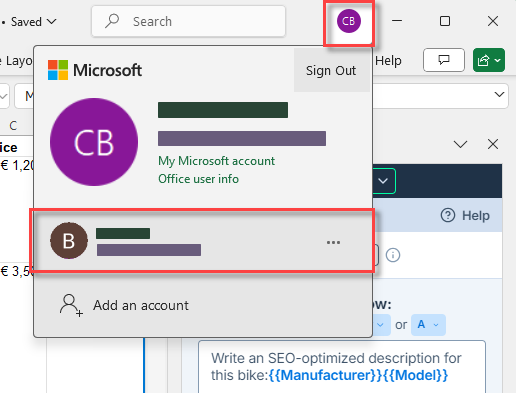Click the Help link in task pane
Screen dimensions: 516x393
tap(465, 215)
